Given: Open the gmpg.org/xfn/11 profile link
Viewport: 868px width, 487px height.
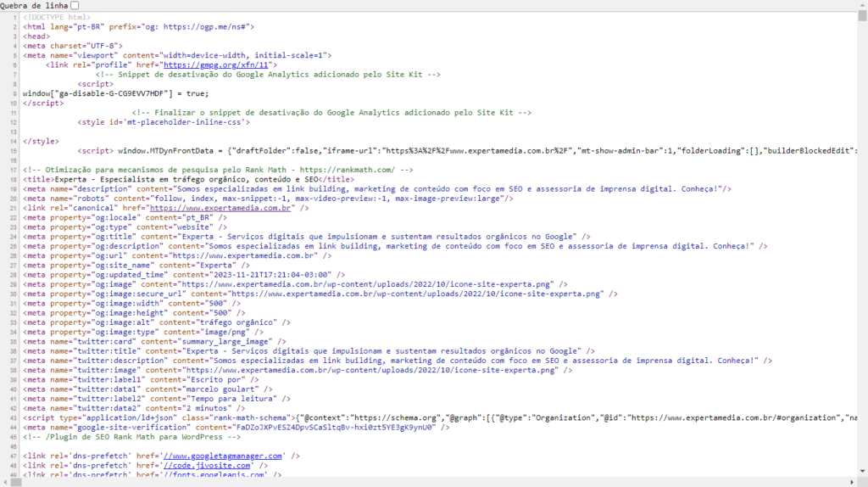Looking at the screenshot, I should click(216, 64).
